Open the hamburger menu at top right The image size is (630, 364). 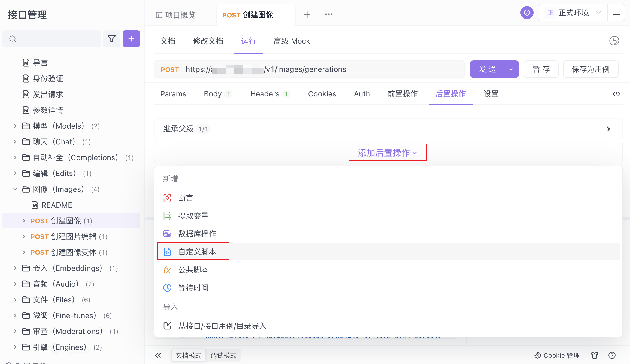(x=616, y=13)
